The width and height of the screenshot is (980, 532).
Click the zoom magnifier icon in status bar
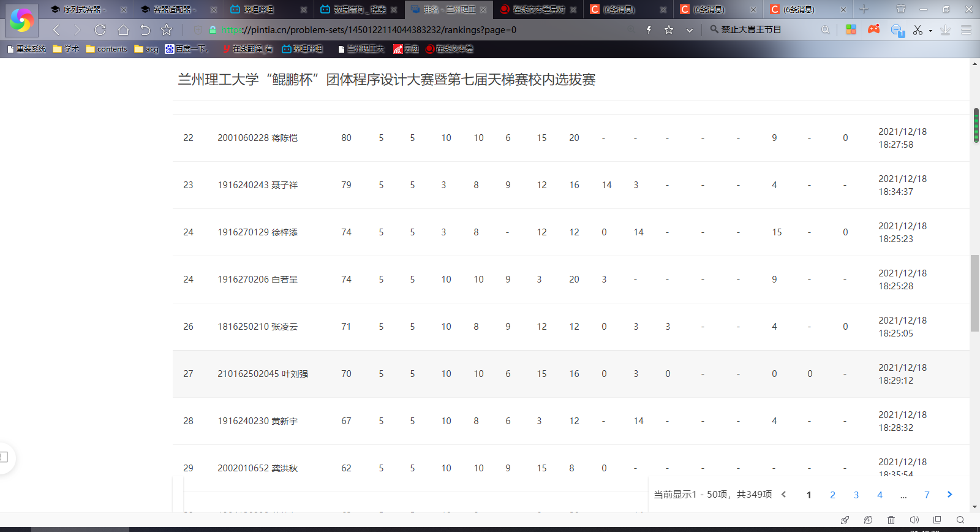click(x=960, y=520)
